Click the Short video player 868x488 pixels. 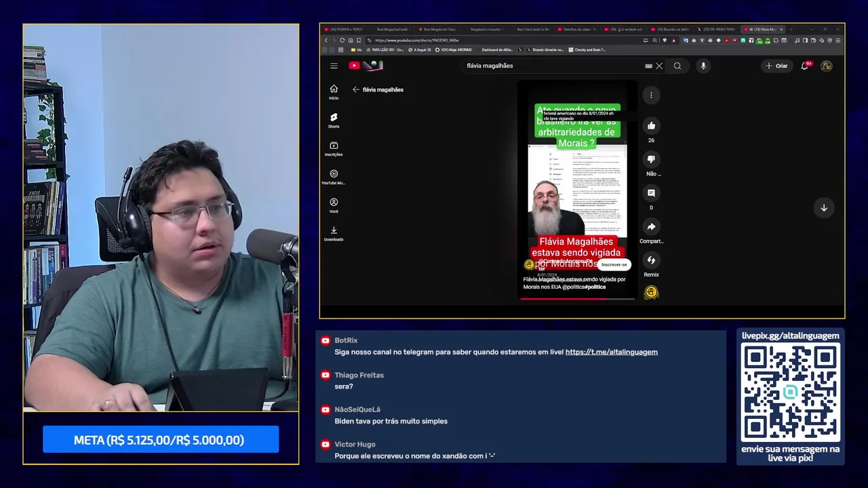click(x=577, y=190)
